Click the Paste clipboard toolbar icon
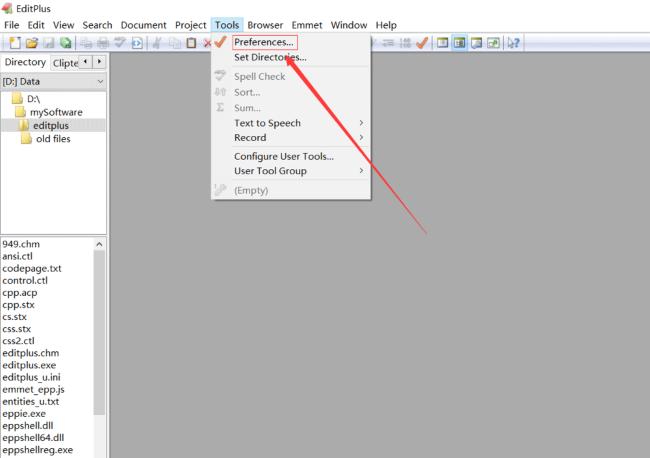 point(191,43)
